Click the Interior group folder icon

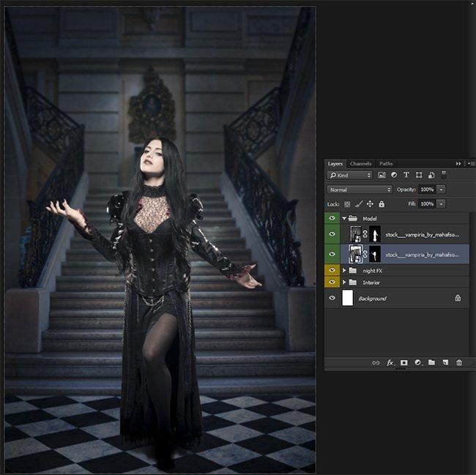coord(353,282)
